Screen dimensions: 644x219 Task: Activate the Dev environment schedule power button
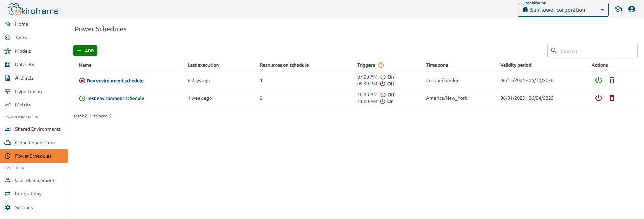tap(599, 80)
